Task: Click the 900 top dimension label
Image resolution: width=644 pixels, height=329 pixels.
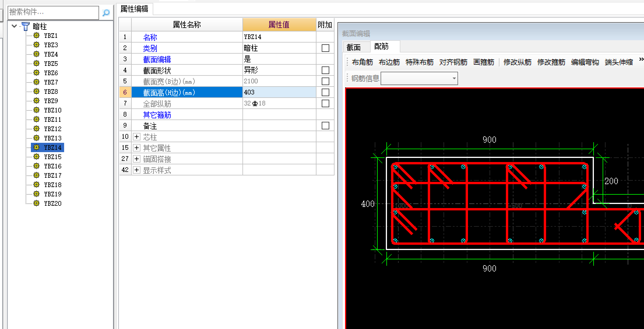Action: point(489,140)
